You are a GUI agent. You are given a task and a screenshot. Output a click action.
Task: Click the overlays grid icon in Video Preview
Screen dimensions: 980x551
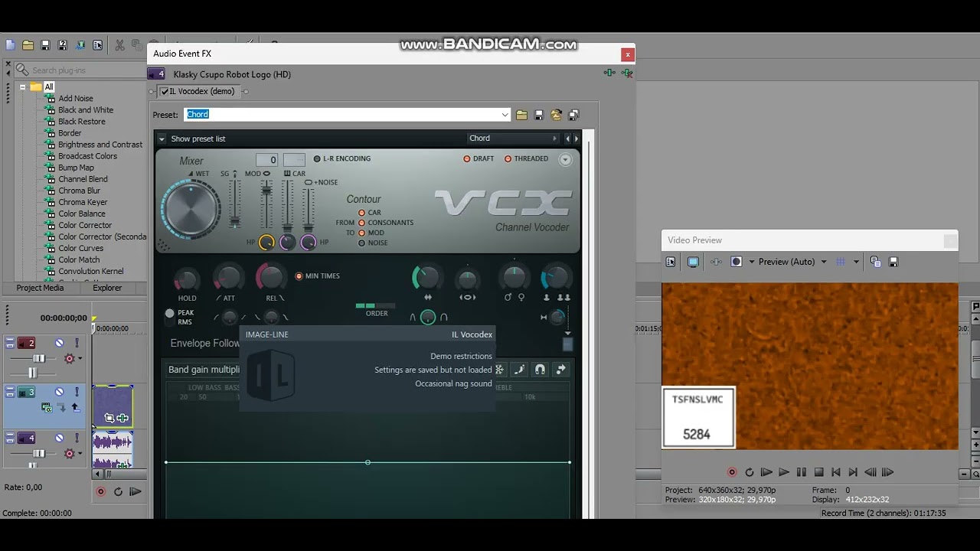pyautogui.click(x=841, y=262)
